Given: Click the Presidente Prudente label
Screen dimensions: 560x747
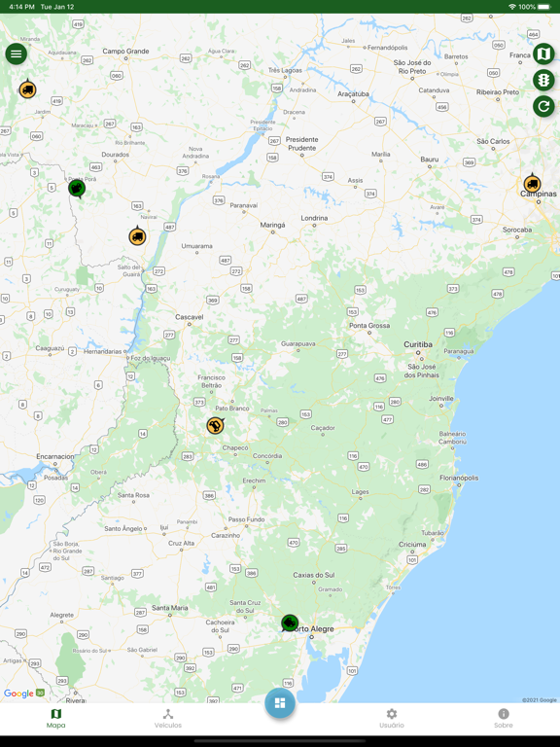Looking at the screenshot, I should (302, 144).
